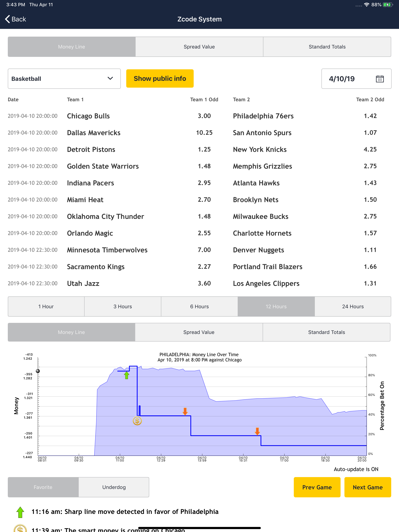Tap Los Angeles Clippers team name
The image size is (399, 532).
point(266,284)
